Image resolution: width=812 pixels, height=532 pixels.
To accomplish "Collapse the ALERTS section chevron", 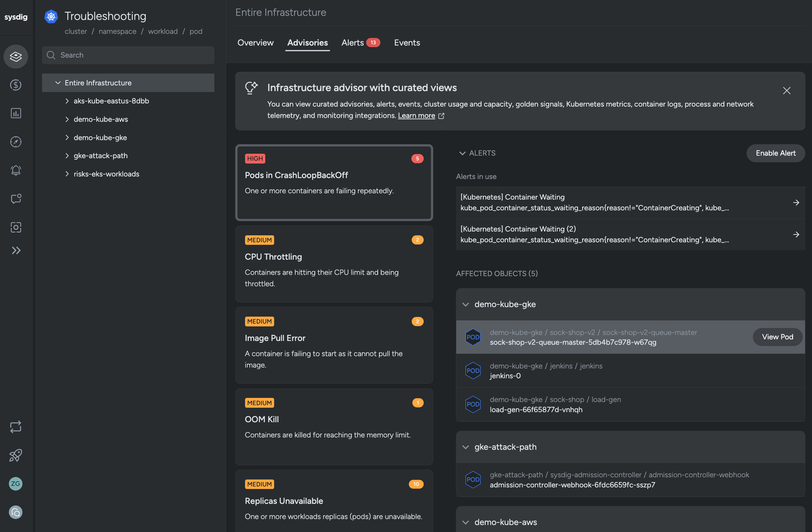I will pyautogui.click(x=462, y=153).
